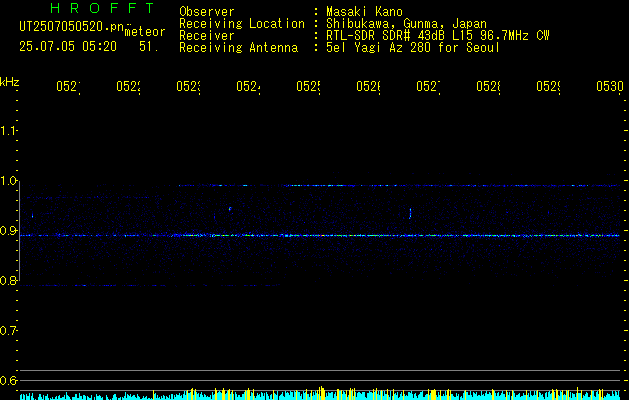The image size is (629, 400).
Task: Click the 0529 time marker
Action: [x=548, y=86]
